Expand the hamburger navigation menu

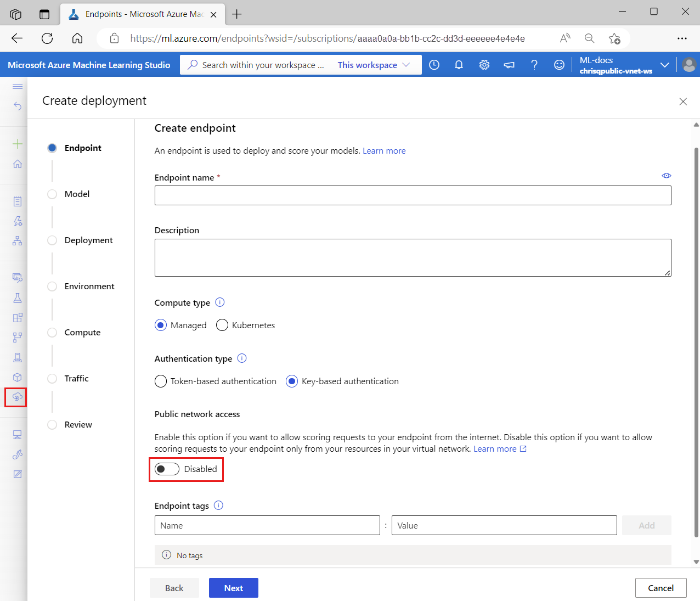[18, 86]
